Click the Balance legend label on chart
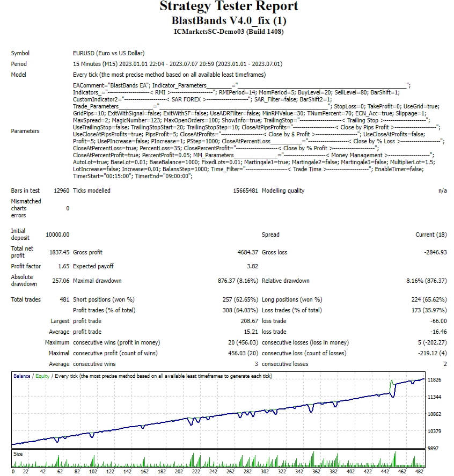Image resolution: width=454 pixels, height=476 pixels. [22, 376]
